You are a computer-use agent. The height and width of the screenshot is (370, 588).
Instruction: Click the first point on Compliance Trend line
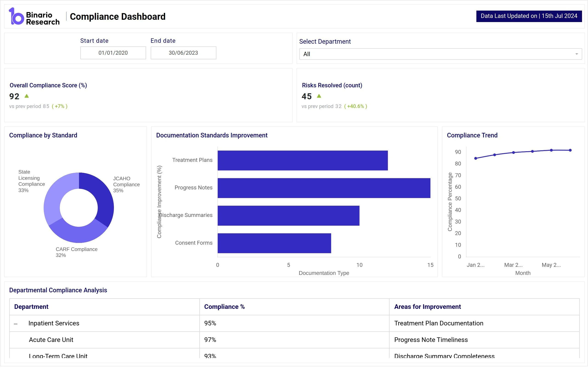click(476, 158)
